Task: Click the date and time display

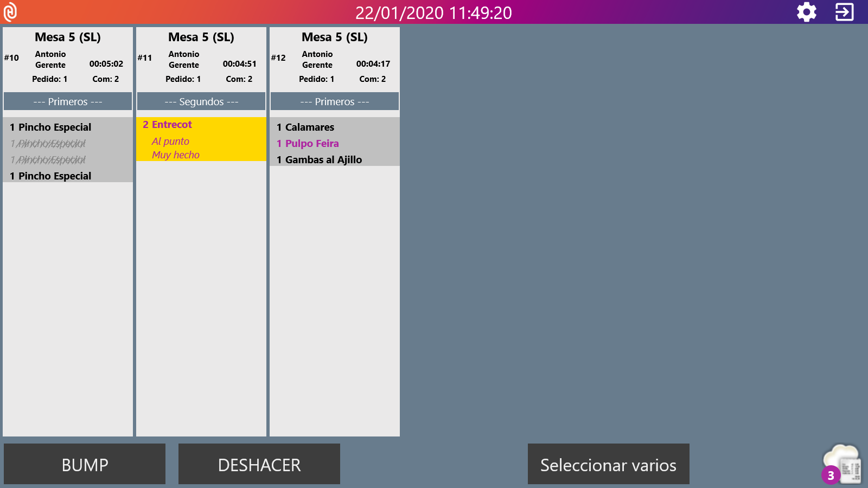Action: [433, 12]
